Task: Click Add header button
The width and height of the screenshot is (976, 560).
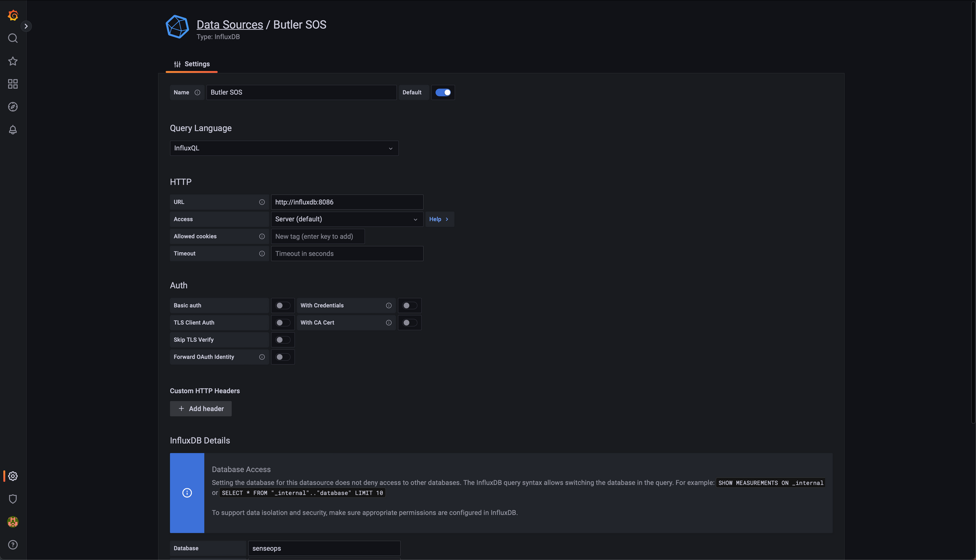Action: 201,409
